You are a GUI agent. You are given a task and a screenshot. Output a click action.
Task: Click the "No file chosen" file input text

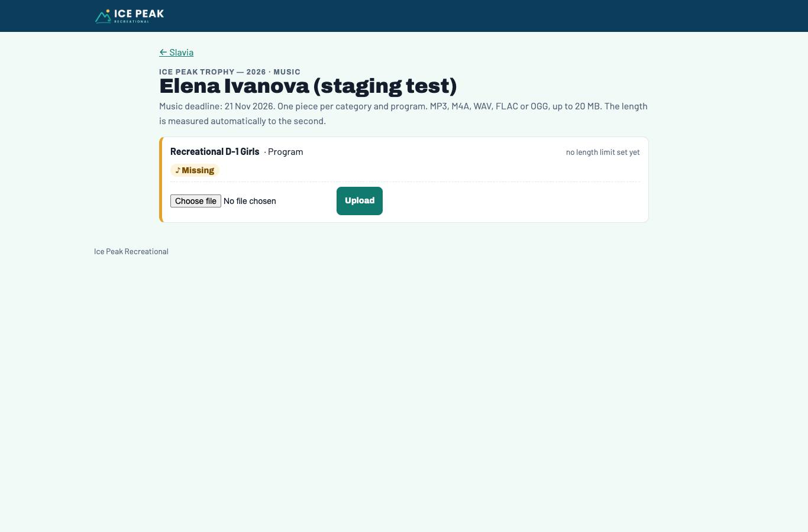pos(250,201)
